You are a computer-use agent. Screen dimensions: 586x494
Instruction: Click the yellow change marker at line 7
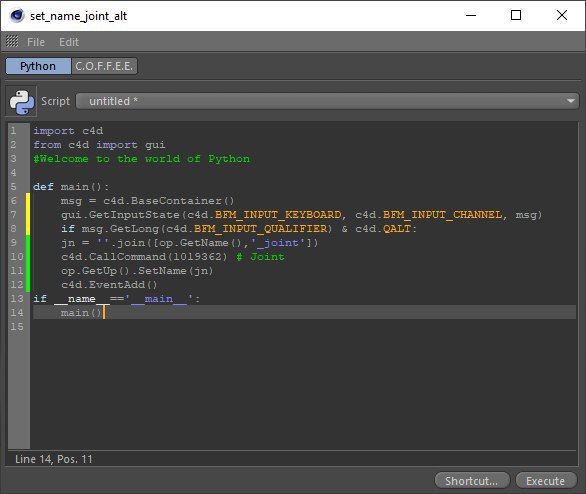click(28, 214)
